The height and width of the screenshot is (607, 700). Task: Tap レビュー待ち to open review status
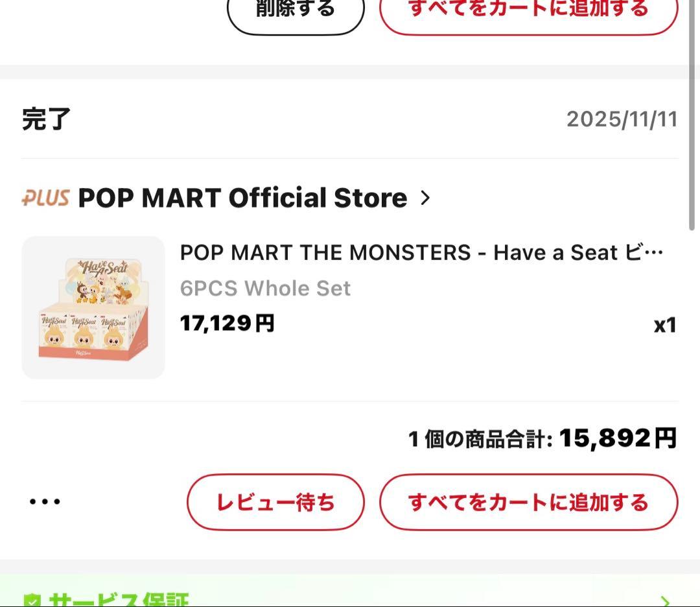(275, 501)
